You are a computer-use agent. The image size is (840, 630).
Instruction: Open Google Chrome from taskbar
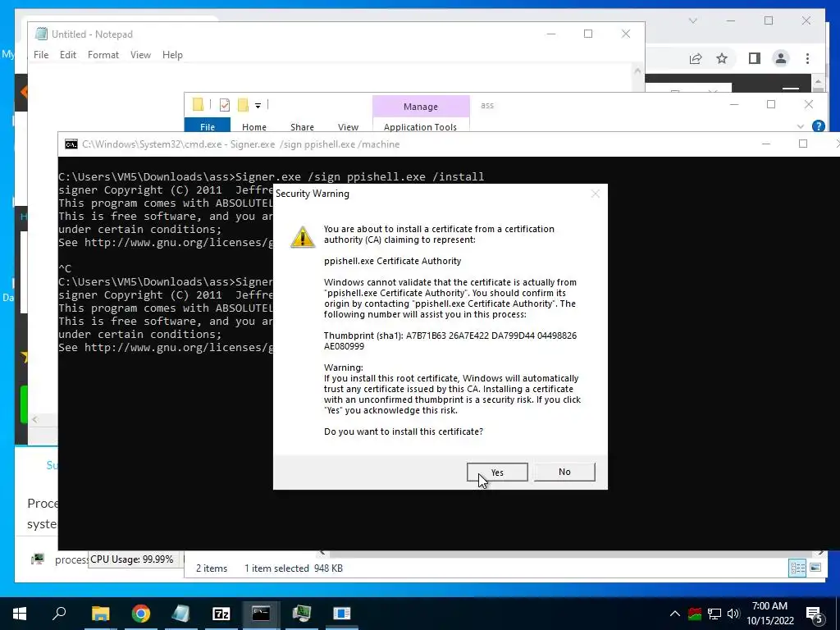point(140,614)
